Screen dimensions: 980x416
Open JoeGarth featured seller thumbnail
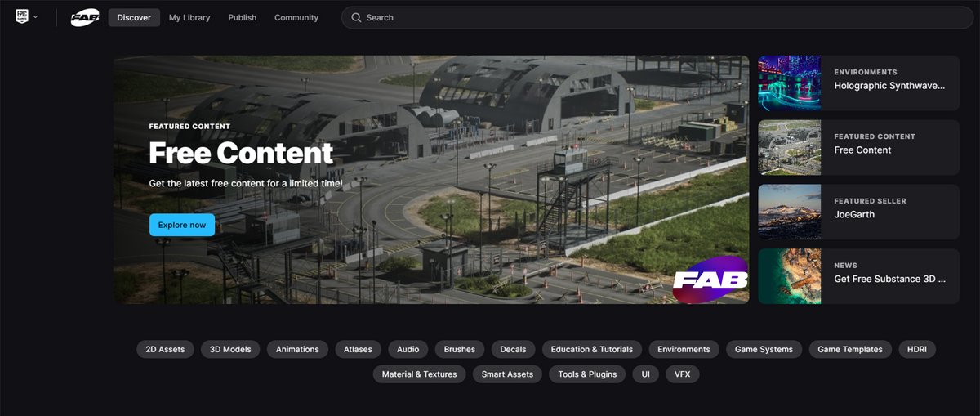tap(790, 212)
